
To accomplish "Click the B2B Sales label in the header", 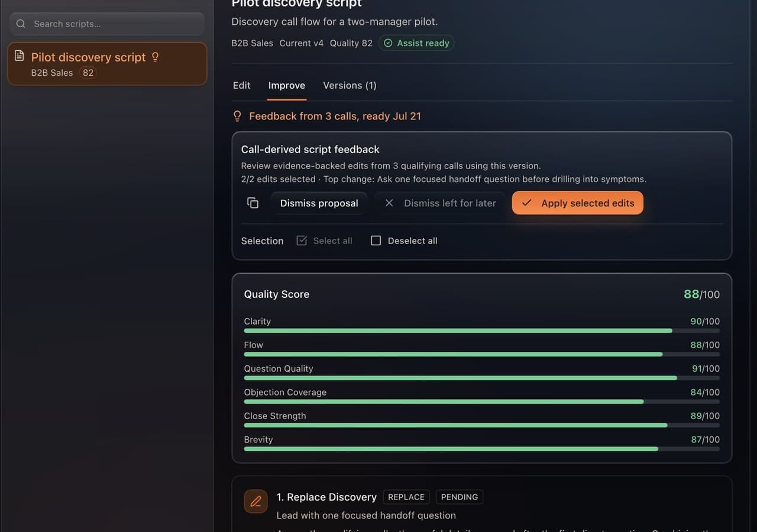I will pos(253,43).
